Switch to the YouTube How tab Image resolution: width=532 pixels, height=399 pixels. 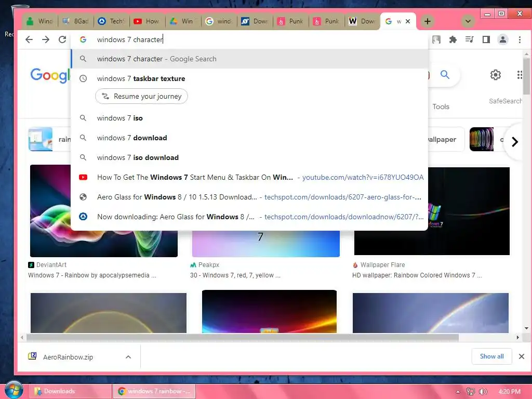pyautogui.click(x=148, y=21)
